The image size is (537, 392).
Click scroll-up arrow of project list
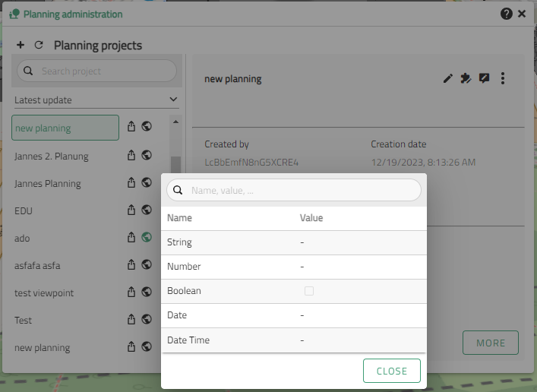point(175,122)
